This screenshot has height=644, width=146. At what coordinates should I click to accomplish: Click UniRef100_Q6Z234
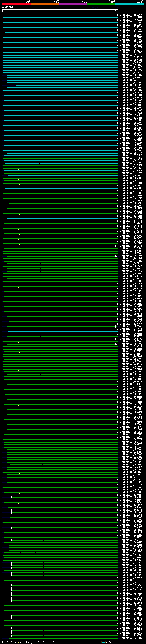131,60
